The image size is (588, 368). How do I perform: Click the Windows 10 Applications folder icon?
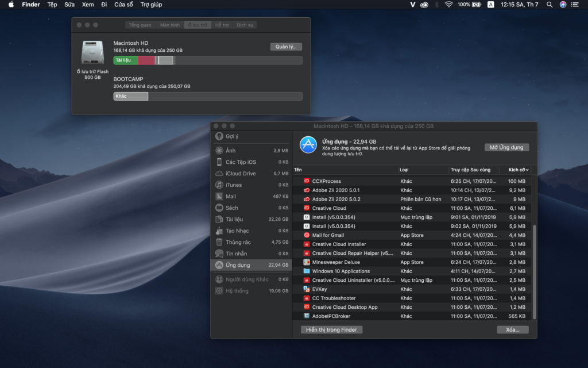[307, 271]
